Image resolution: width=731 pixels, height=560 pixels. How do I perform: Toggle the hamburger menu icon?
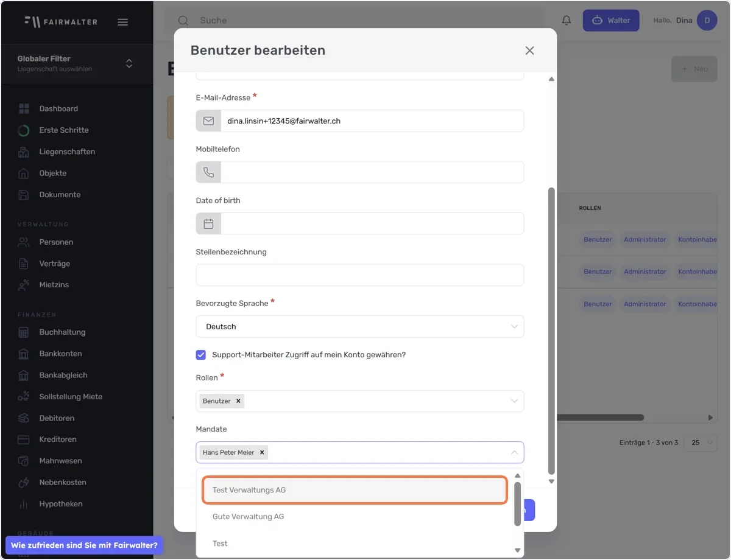pyautogui.click(x=122, y=22)
